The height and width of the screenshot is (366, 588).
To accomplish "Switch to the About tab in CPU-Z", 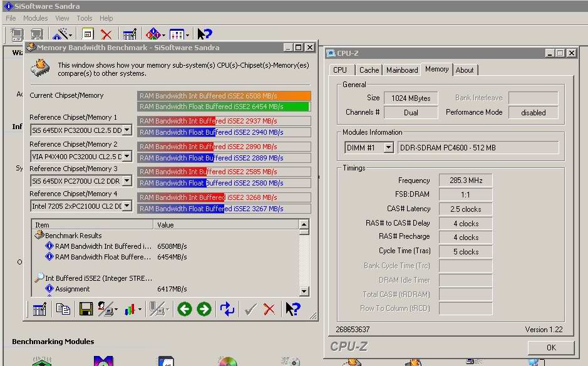I will point(465,70).
